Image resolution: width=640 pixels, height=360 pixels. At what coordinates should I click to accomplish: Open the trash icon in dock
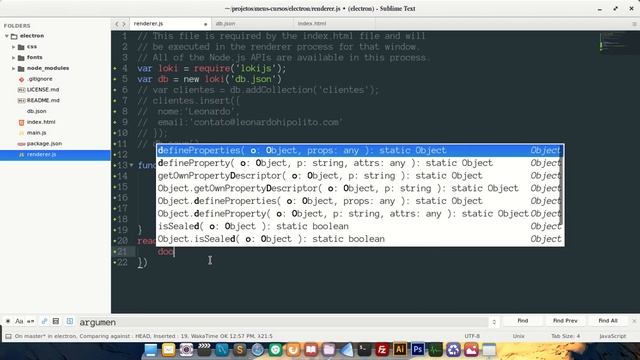pyautogui.click(x=453, y=350)
